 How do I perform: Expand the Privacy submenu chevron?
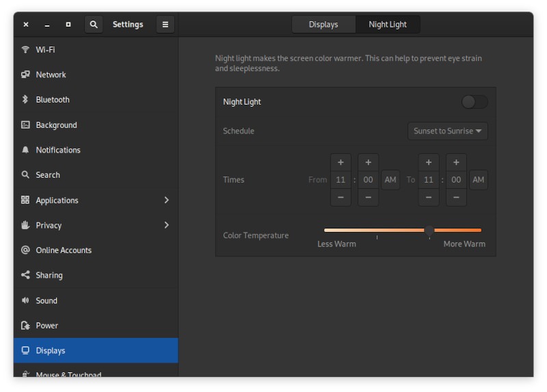[166, 225]
